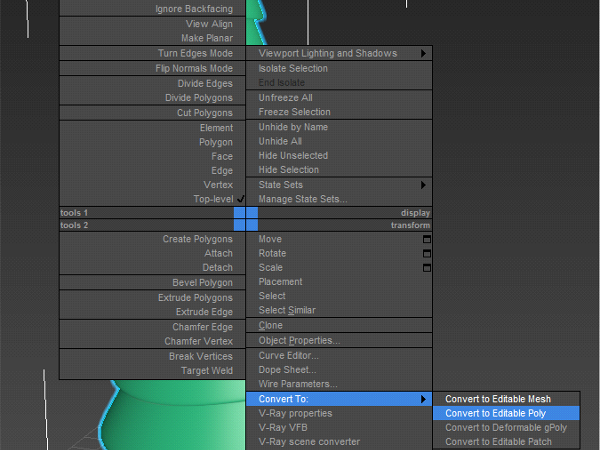
Task: Click View Align
Action: (x=152, y=24)
